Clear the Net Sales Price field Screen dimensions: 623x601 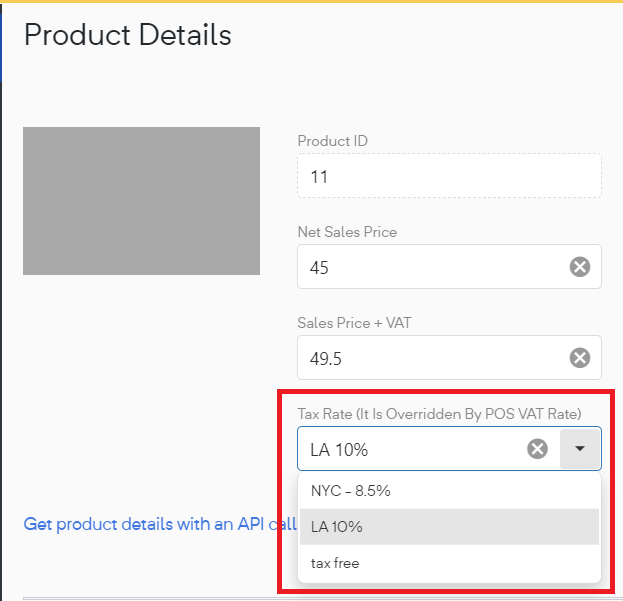pos(580,267)
